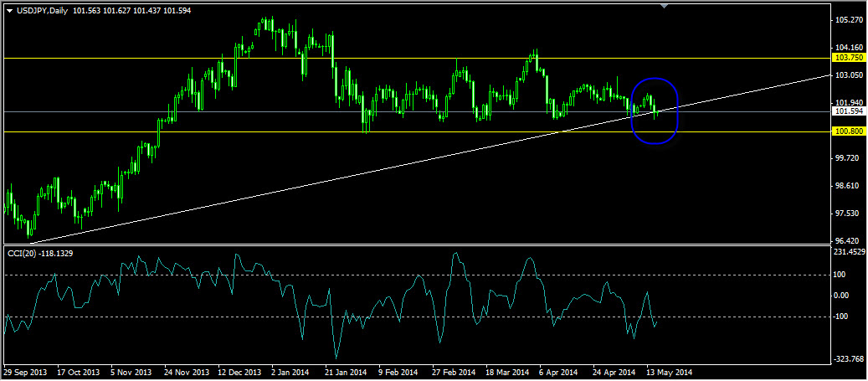The height and width of the screenshot is (381, 868).
Task: Click the 2 Jan 2014 date label
Action: 291,372
